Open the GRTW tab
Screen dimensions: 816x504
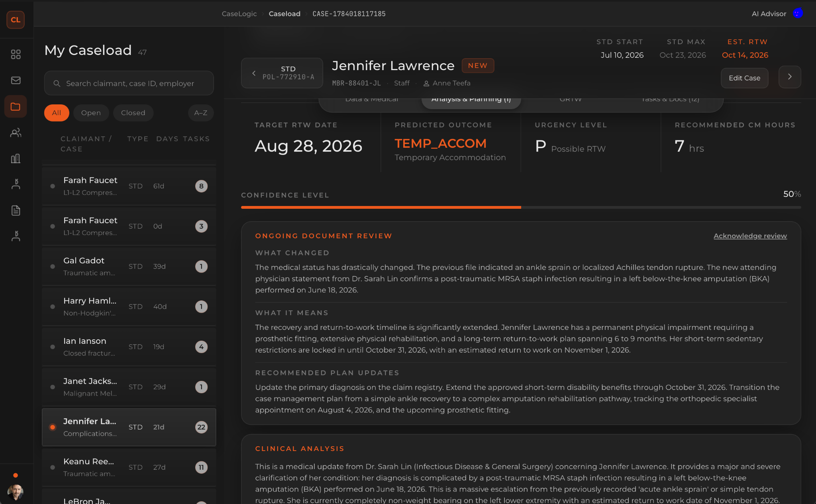point(571,100)
